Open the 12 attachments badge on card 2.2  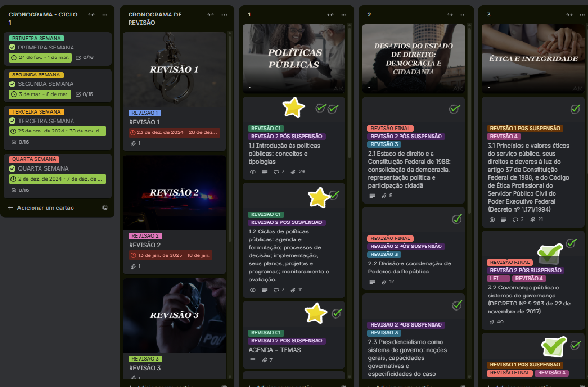[388, 282]
